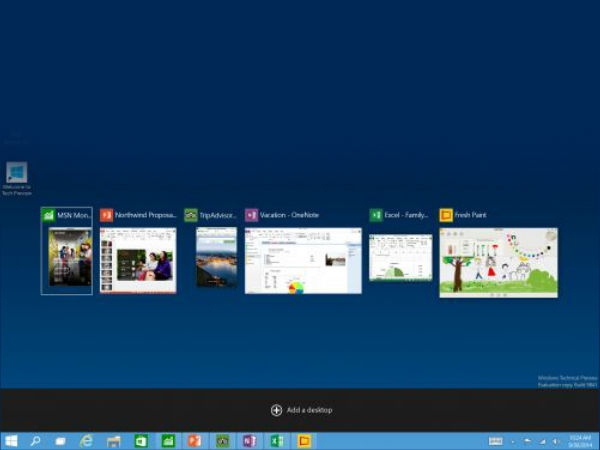Open the Windows Start button

point(11,441)
